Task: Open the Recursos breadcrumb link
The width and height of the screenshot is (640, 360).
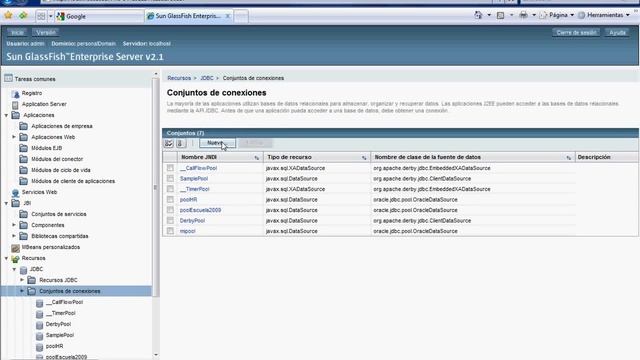Action: point(179,78)
